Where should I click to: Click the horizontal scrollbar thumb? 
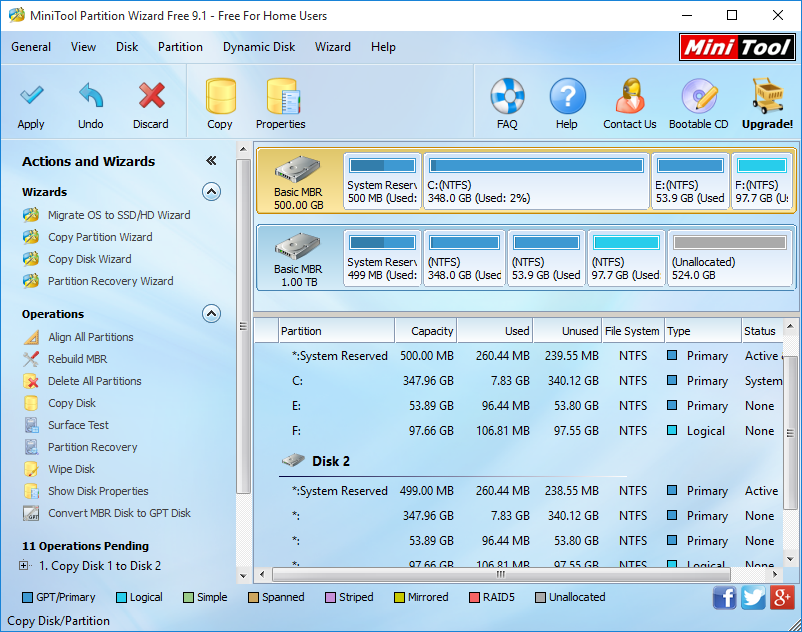coord(501,575)
